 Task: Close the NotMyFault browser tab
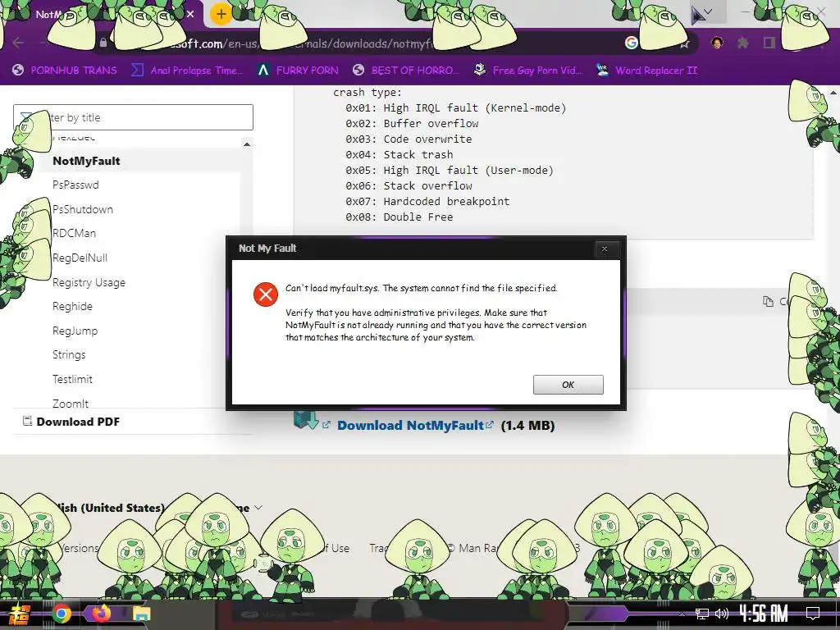coord(190,14)
